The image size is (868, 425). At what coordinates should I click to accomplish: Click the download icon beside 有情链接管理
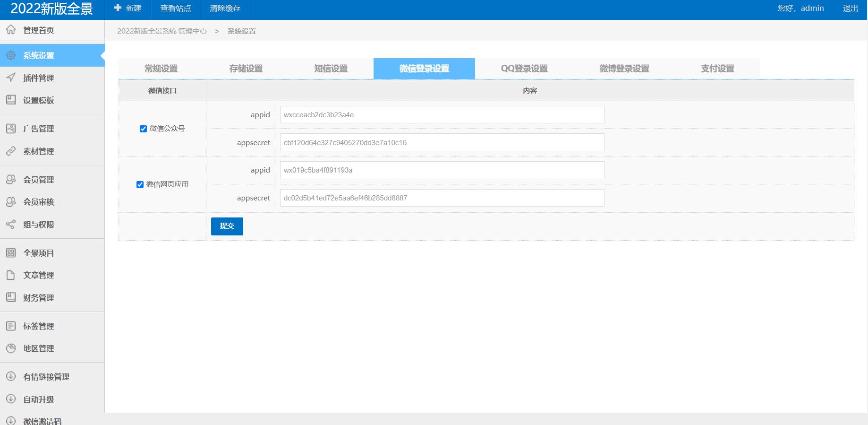point(11,376)
